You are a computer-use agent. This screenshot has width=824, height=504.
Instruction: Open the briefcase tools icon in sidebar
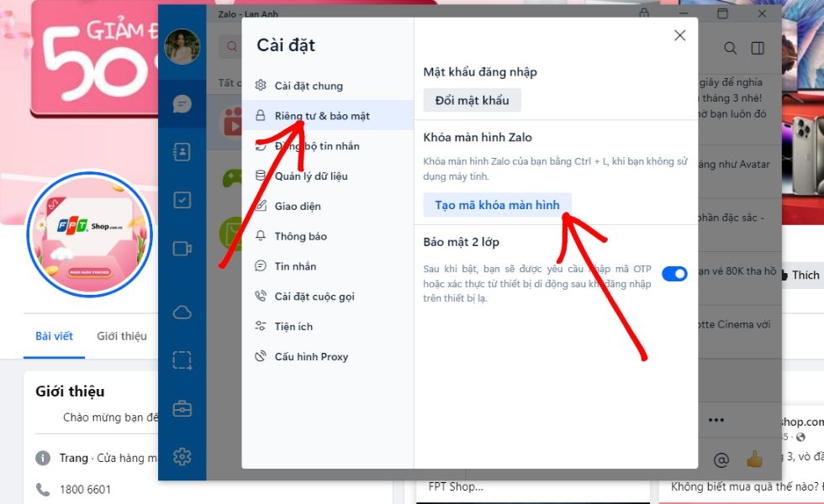click(182, 408)
